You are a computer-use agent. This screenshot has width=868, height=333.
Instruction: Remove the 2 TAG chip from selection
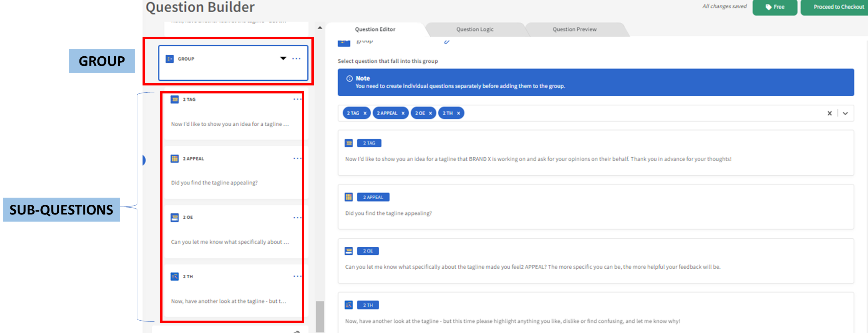tap(365, 113)
